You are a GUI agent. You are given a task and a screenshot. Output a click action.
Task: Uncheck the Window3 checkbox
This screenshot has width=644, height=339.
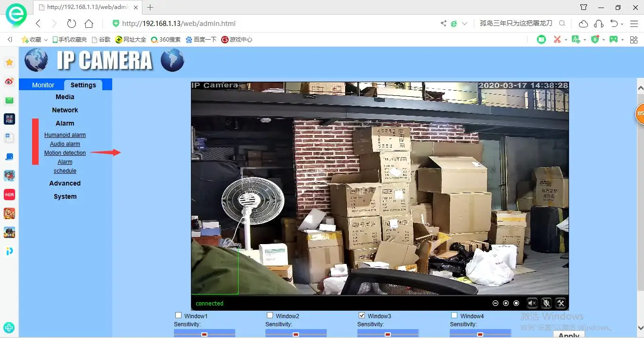(362, 315)
